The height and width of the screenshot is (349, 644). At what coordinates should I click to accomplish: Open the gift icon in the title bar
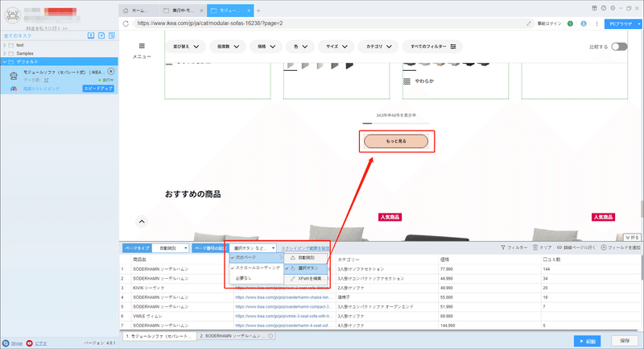pyautogui.click(x=594, y=8)
